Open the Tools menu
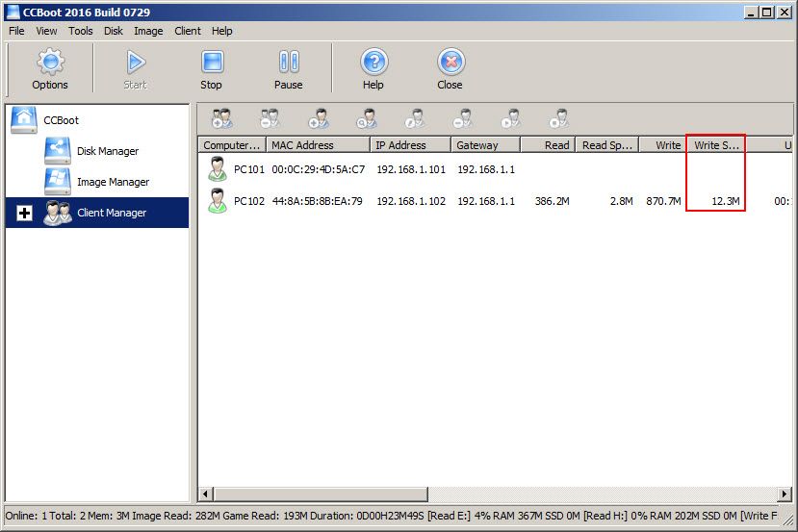Screen dimensions: 798x532 [x=81, y=31]
